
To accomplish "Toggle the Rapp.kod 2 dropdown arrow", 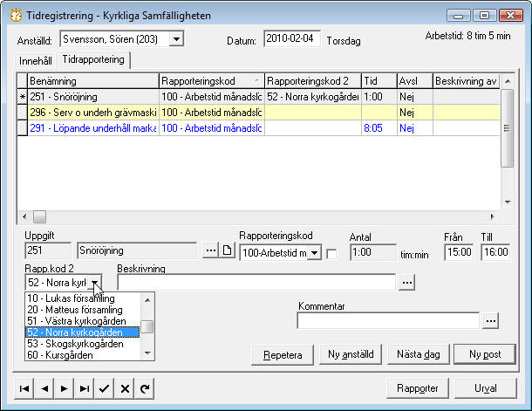I will tap(95, 283).
